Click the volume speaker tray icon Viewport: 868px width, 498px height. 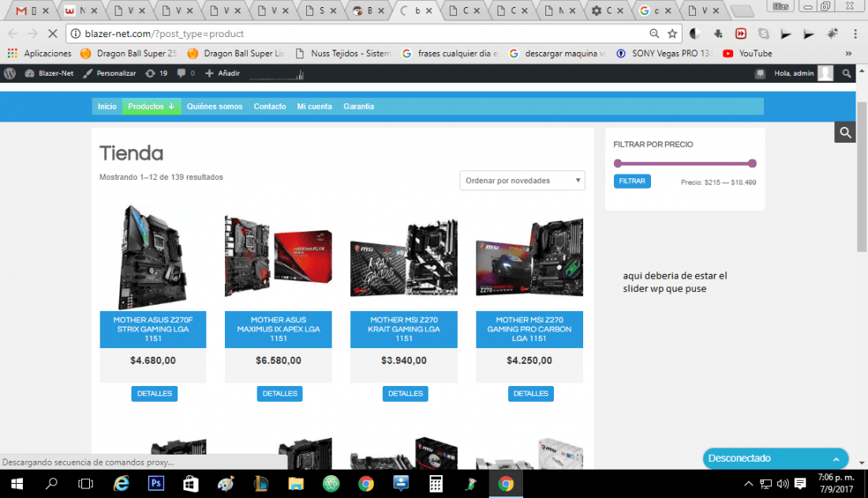coord(783,484)
